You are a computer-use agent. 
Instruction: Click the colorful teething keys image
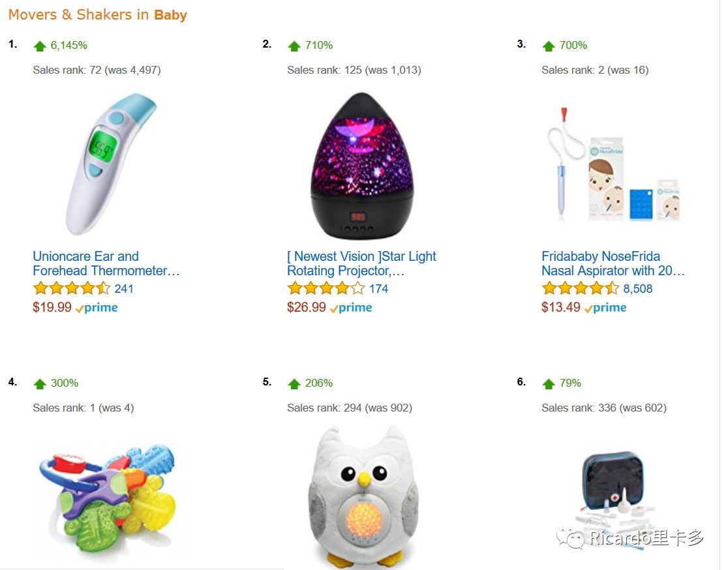(108, 499)
